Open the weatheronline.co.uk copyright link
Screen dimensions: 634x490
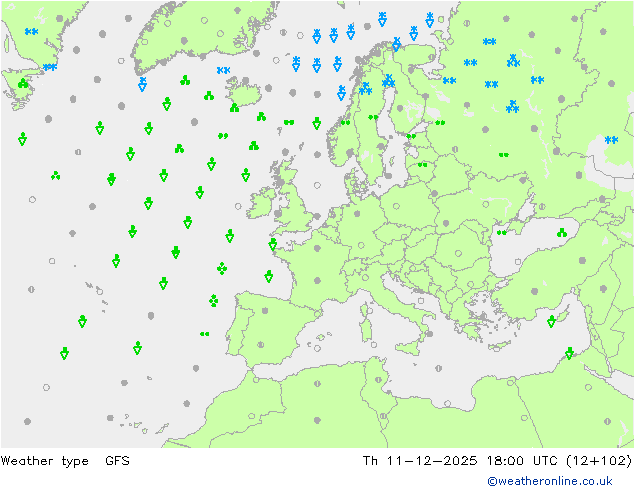(x=550, y=481)
